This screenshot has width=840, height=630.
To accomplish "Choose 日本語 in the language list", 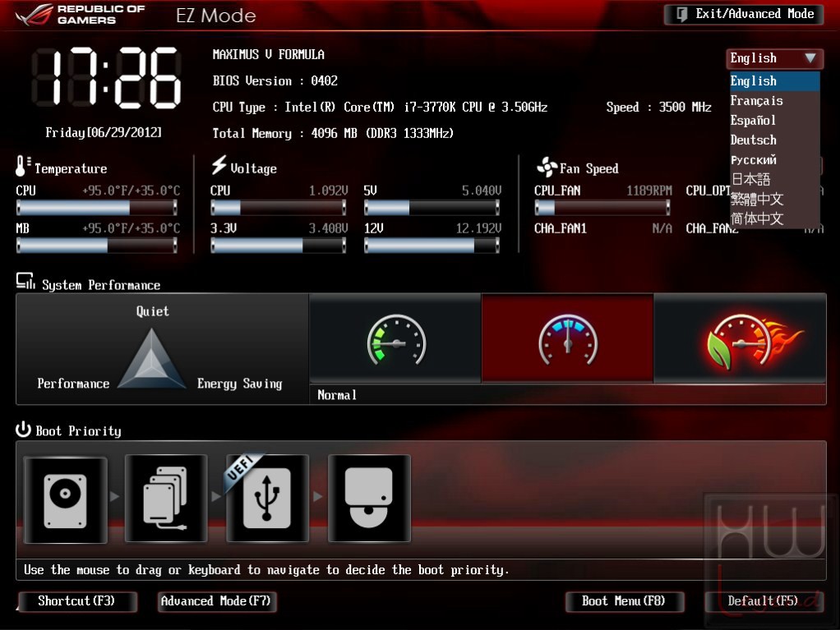I will (x=774, y=179).
